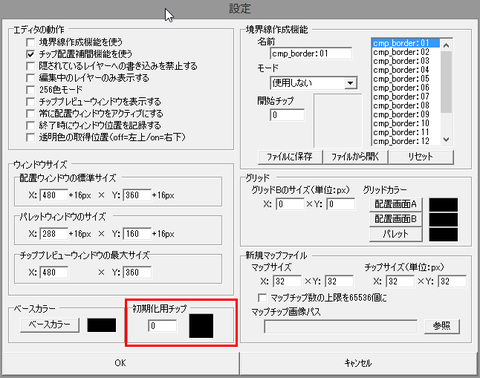Click the ファイルに保存 button
Image resolution: width=480 pixels, height=378 pixels.
pyautogui.click(x=290, y=157)
